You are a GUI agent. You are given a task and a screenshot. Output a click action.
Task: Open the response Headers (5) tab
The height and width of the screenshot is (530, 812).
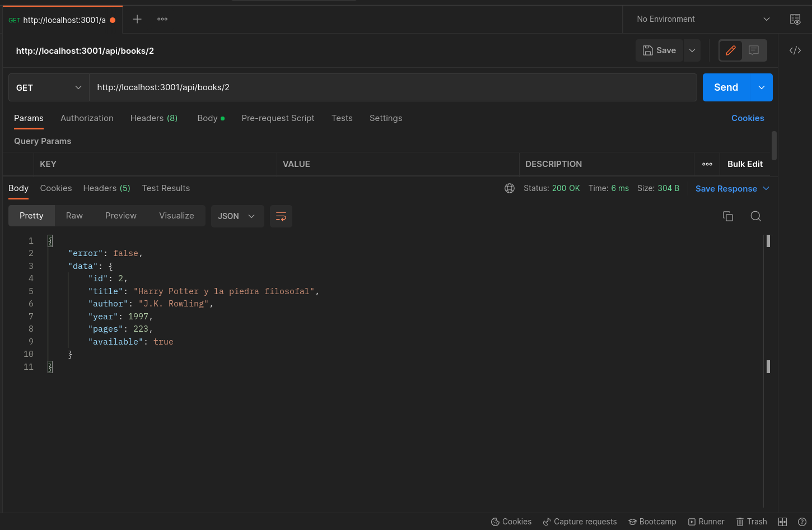click(107, 188)
